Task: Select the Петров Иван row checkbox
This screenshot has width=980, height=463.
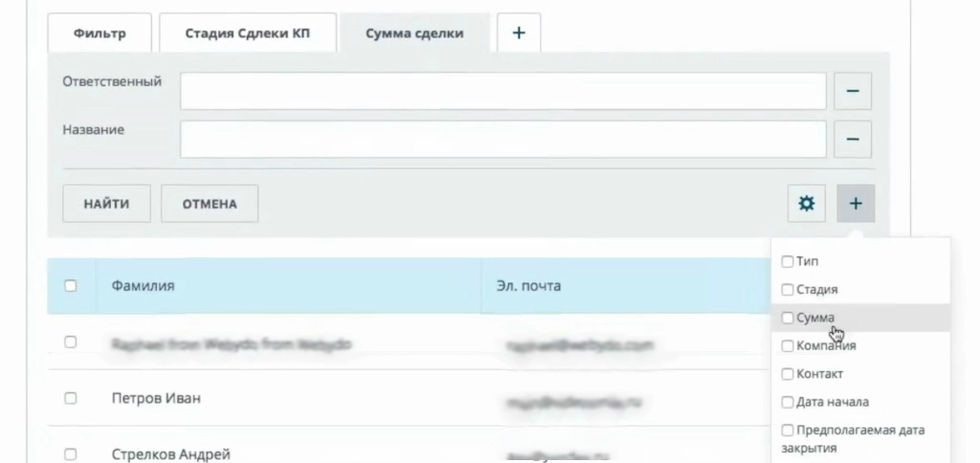Action: (70, 398)
